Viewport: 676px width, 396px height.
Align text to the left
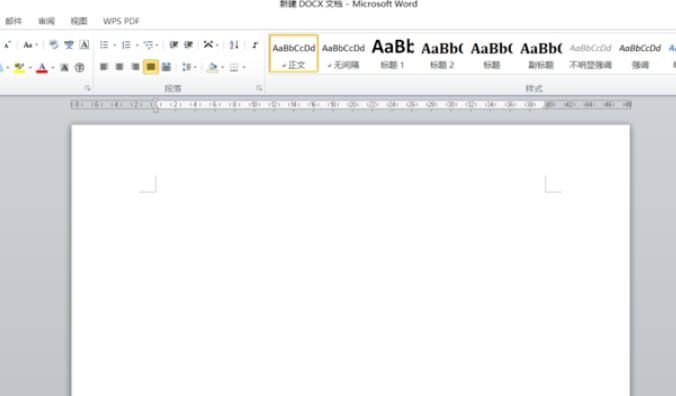(x=104, y=67)
